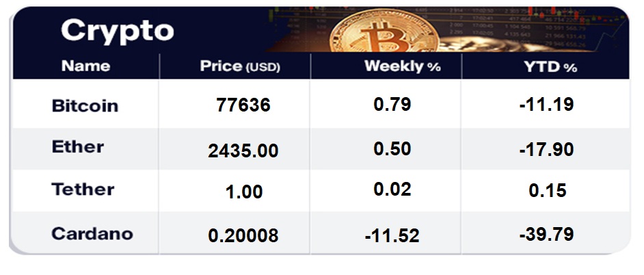Click Tether price value 1.00
This screenshot has width=644, height=275.
(x=244, y=192)
